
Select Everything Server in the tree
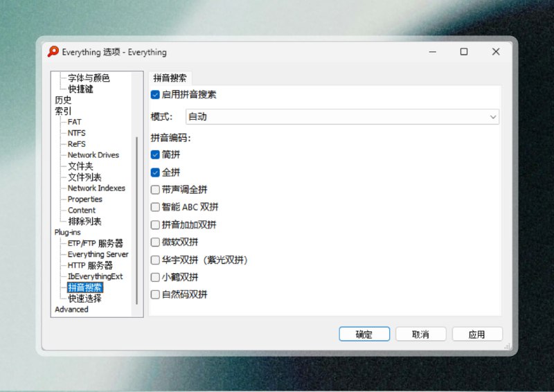tap(98, 254)
